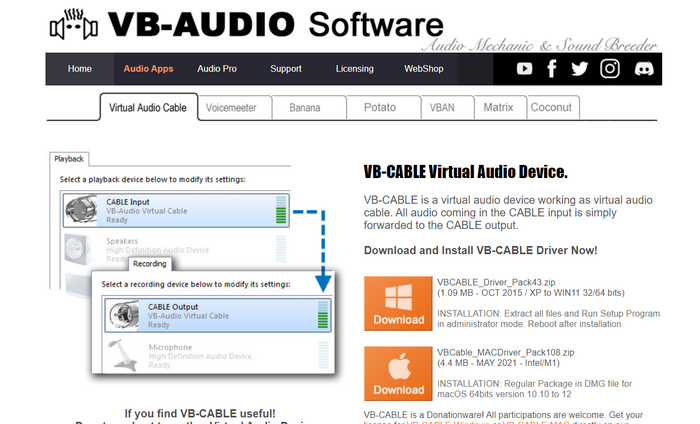Screen dimensions: 700x424
Task: Download the Mac VB-CABLE driver pack
Action: (x=398, y=374)
